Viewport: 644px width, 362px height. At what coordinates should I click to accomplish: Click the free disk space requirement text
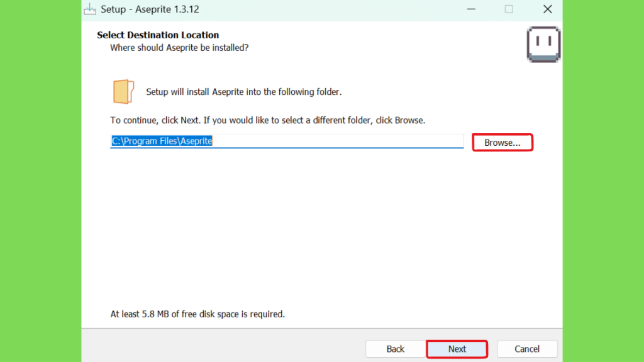(197, 314)
